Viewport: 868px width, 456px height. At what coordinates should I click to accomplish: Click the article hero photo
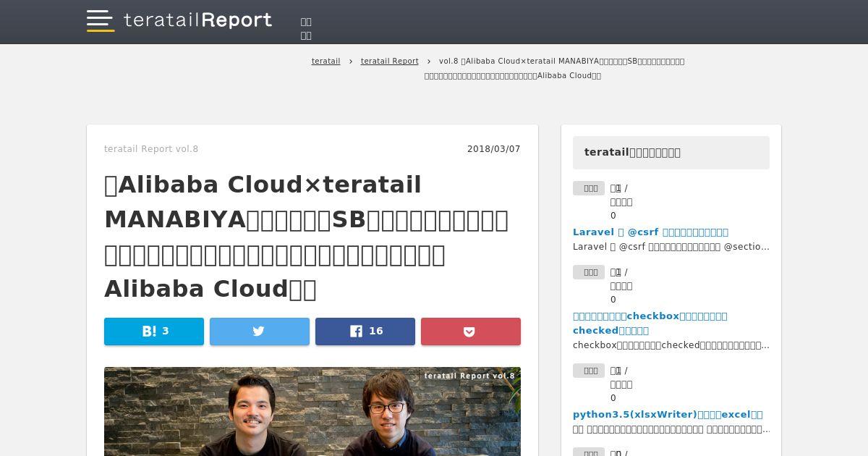pyautogui.click(x=312, y=411)
